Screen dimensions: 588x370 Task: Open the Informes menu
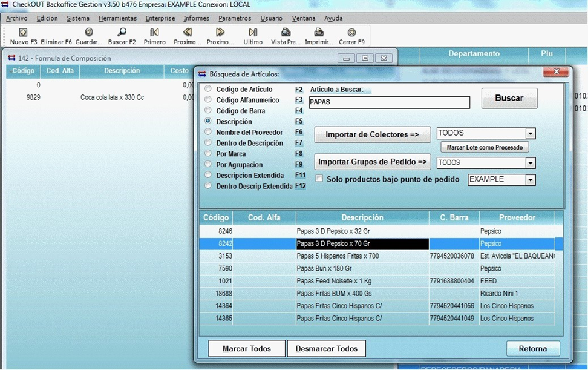click(196, 18)
